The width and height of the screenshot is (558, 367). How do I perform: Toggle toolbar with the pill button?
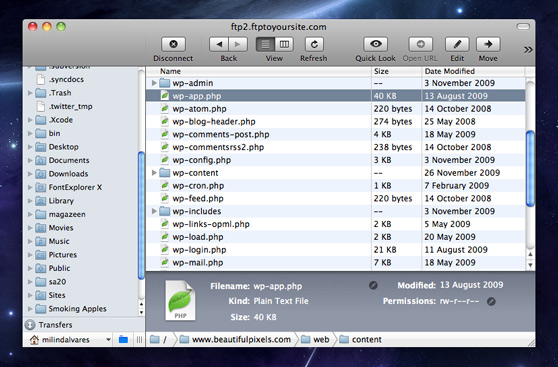coord(523,27)
